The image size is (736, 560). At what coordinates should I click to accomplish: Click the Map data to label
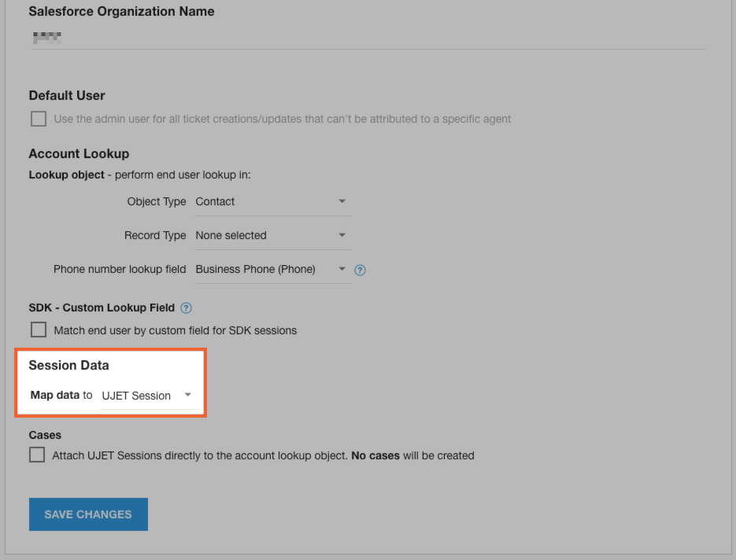(61, 396)
